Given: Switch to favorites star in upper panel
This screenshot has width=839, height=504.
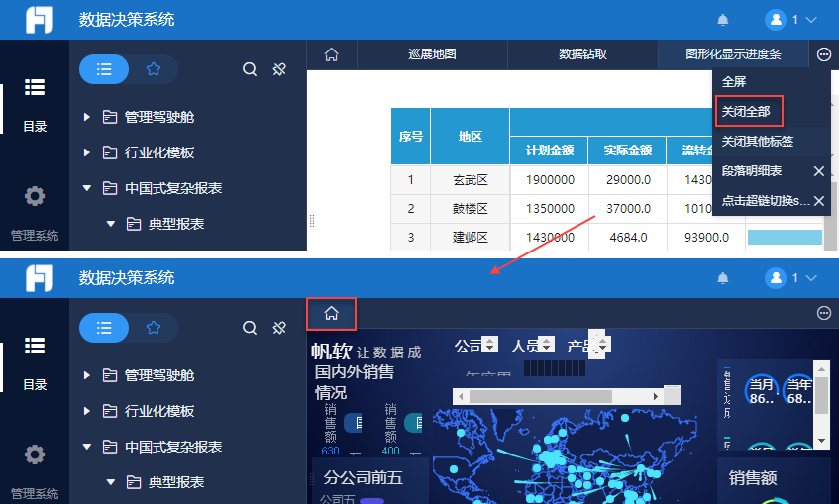Looking at the screenshot, I should [x=154, y=69].
